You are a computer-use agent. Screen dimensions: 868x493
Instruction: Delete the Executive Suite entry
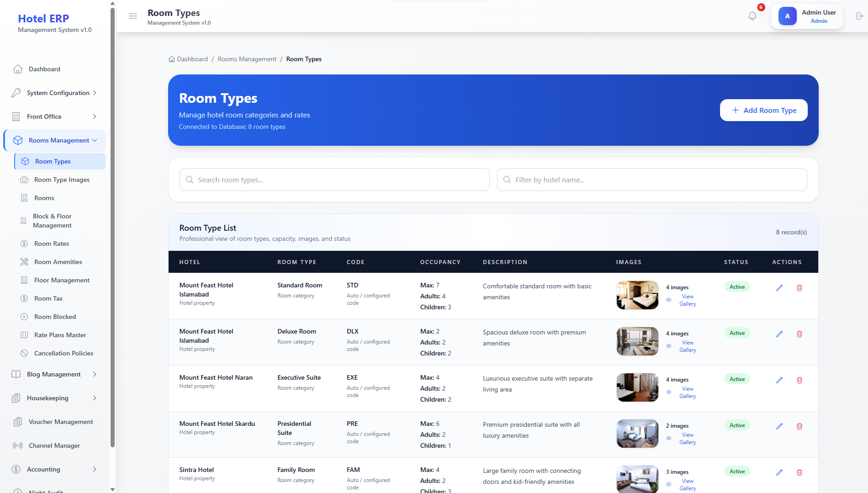point(799,380)
